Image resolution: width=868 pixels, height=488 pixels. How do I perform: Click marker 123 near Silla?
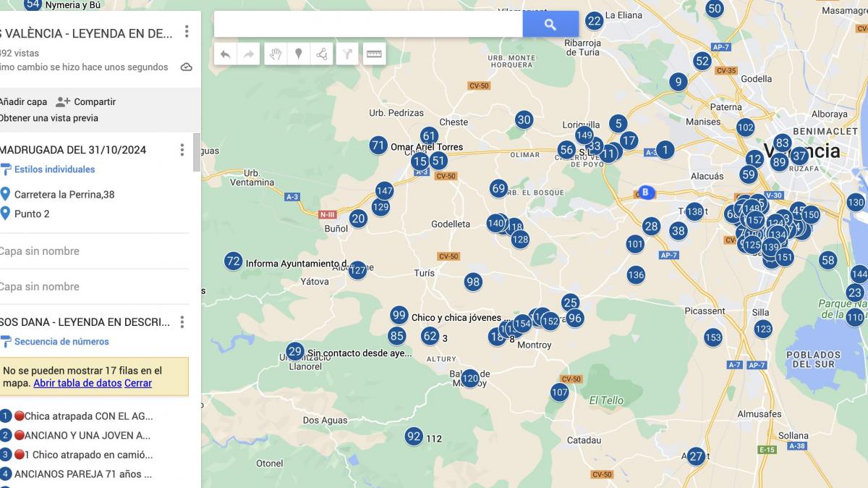click(763, 329)
